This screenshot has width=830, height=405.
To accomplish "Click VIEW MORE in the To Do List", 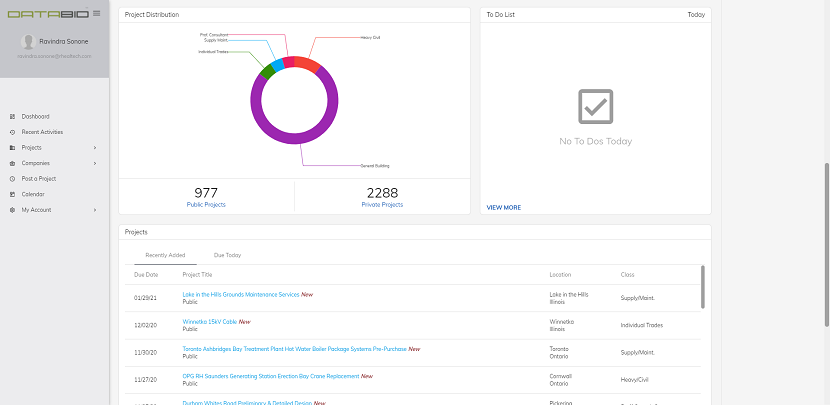I will click(x=503, y=208).
